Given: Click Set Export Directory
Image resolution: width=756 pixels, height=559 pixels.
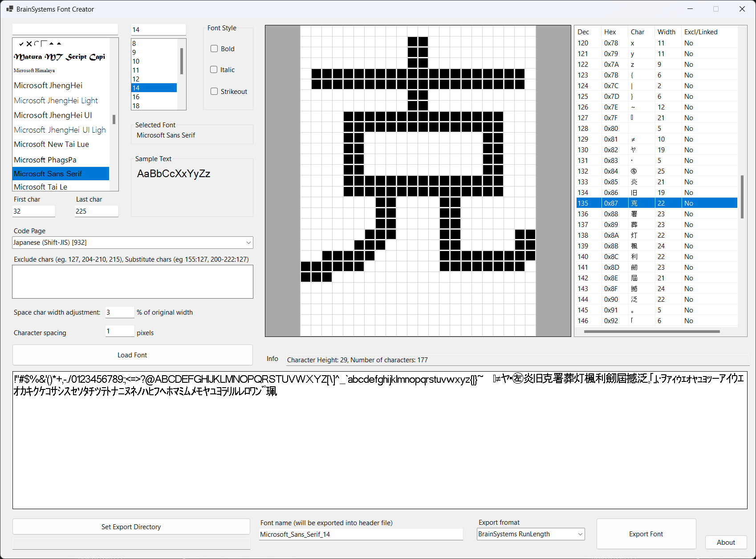Looking at the screenshot, I should click(131, 527).
